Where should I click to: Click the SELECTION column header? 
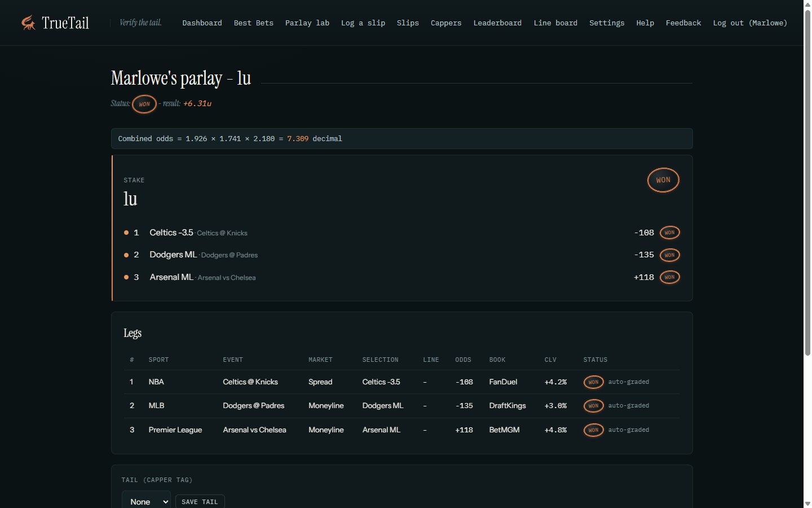point(380,360)
